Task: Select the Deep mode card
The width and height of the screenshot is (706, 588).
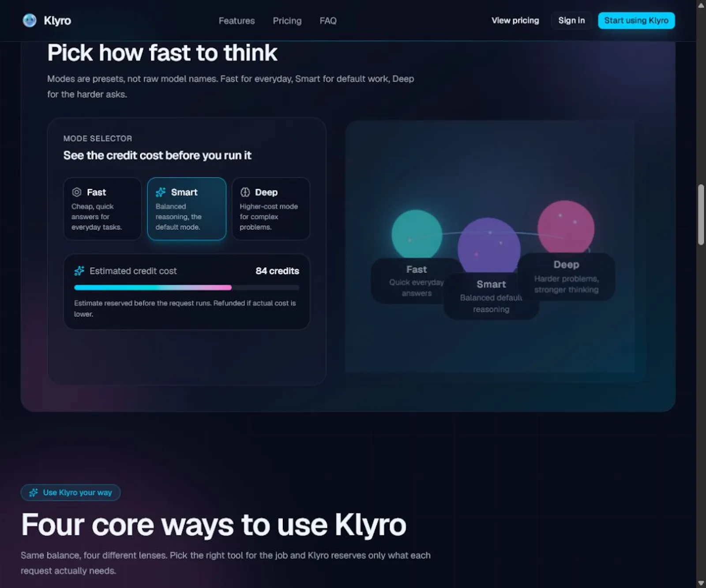Action: 271,209
